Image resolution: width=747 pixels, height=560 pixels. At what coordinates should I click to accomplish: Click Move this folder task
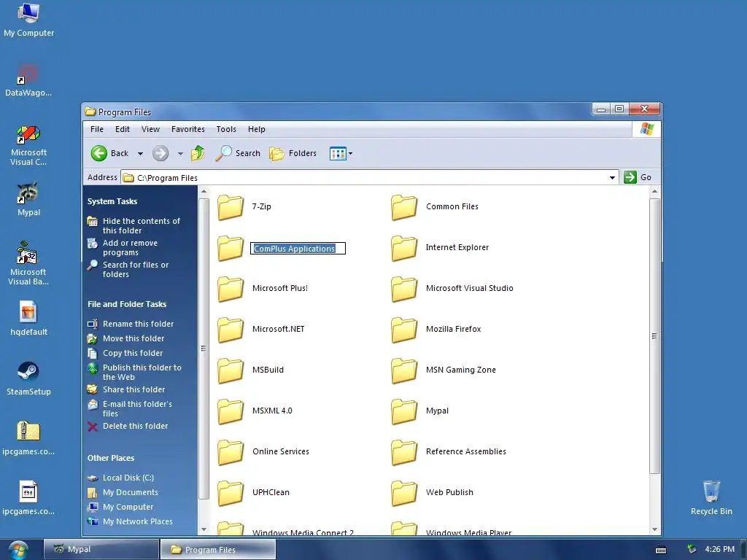point(133,338)
